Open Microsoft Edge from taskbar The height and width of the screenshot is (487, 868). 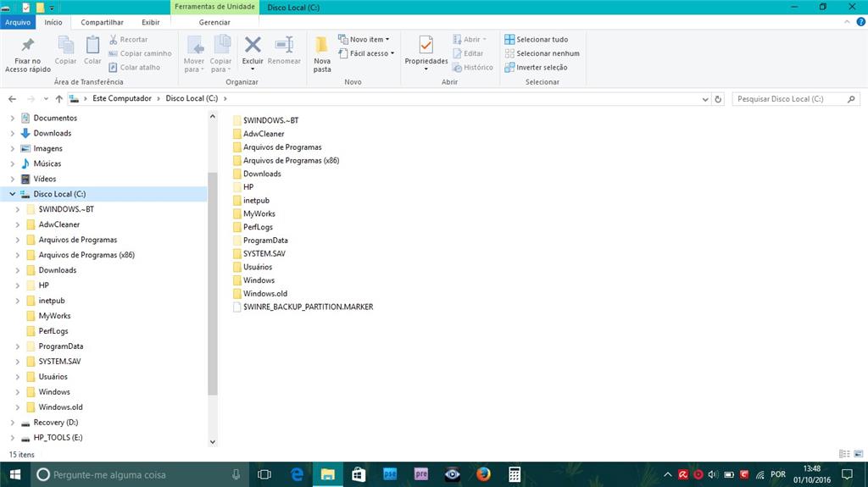pyautogui.click(x=297, y=474)
